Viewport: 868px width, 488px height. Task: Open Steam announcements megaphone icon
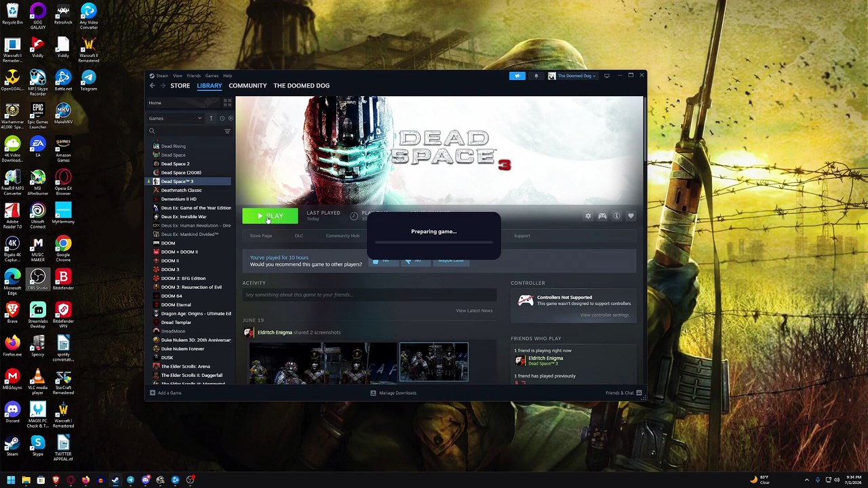517,76
